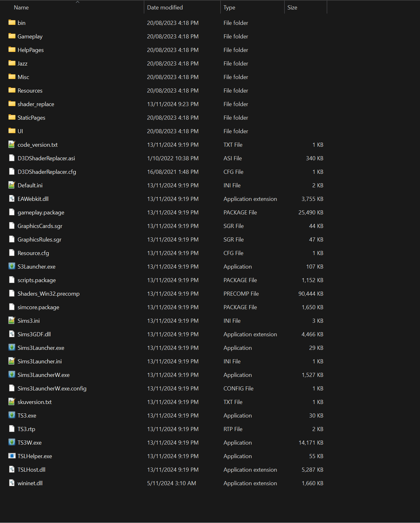420x523 pixels.
Task: Click the 3,755 KB size value
Action: pyautogui.click(x=312, y=199)
